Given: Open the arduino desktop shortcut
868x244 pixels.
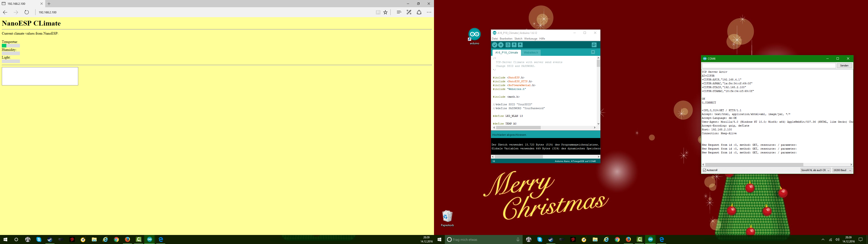Looking at the screenshot, I should pyautogui.click(x=474, y=37).
